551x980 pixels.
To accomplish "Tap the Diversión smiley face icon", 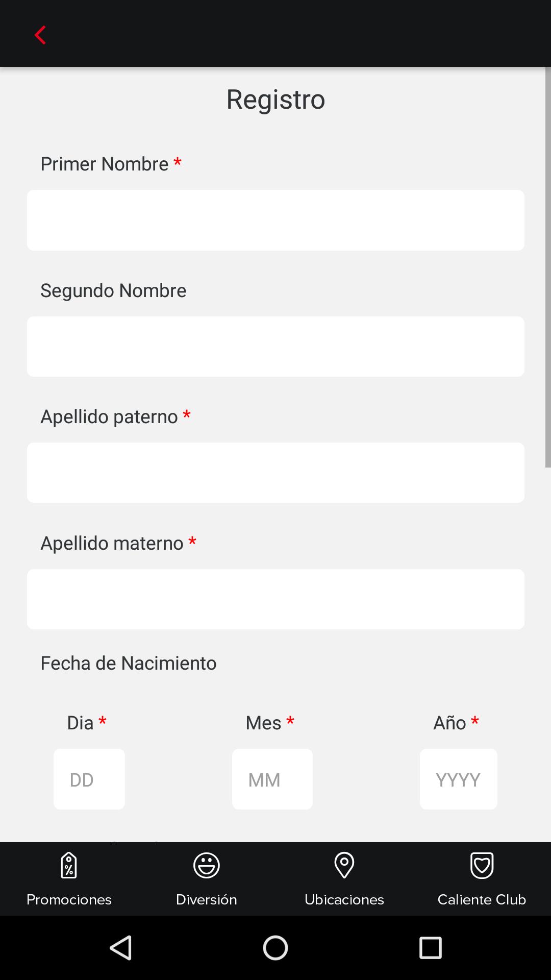I will (x=207, y=865).
